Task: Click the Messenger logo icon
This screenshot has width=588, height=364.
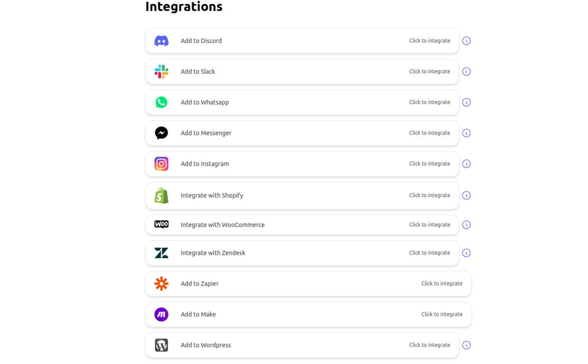Action: pos(161,133)
